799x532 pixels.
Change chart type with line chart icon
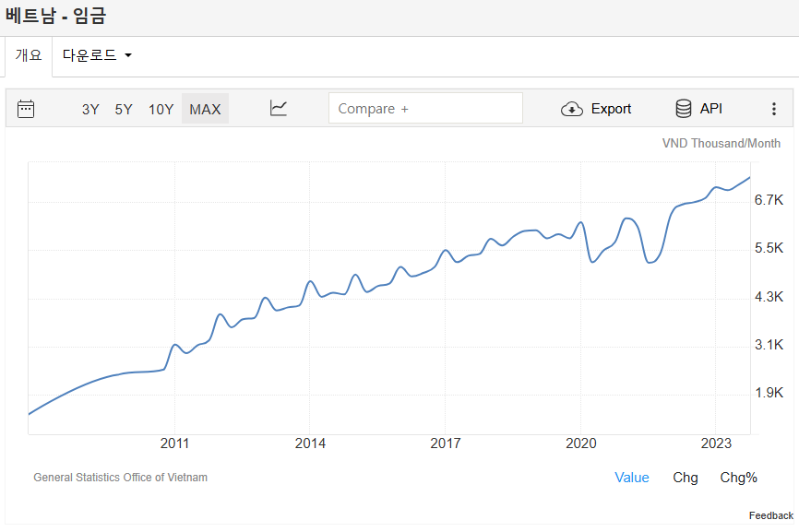click(x=279, y=109)
